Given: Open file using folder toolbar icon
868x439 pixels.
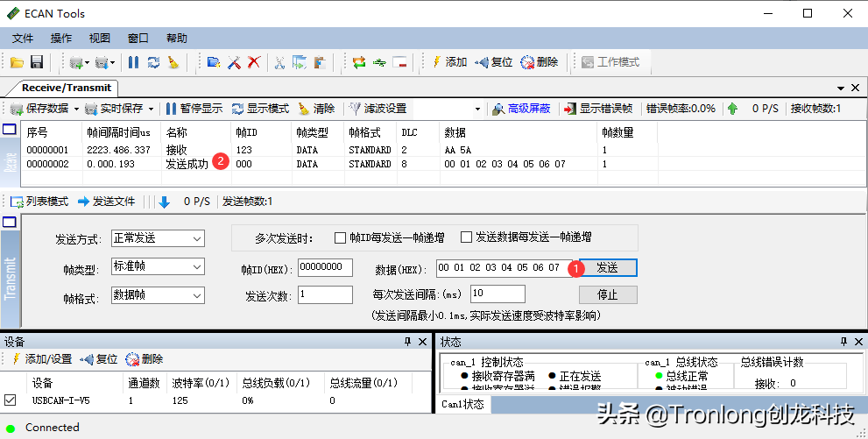Looking at the screenshot, I should (x=18, y=62).
